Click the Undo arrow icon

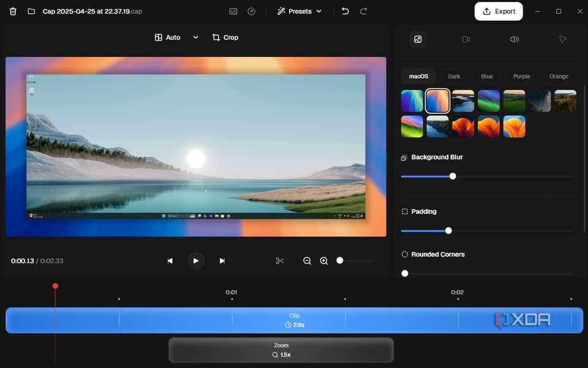[344, 10]
